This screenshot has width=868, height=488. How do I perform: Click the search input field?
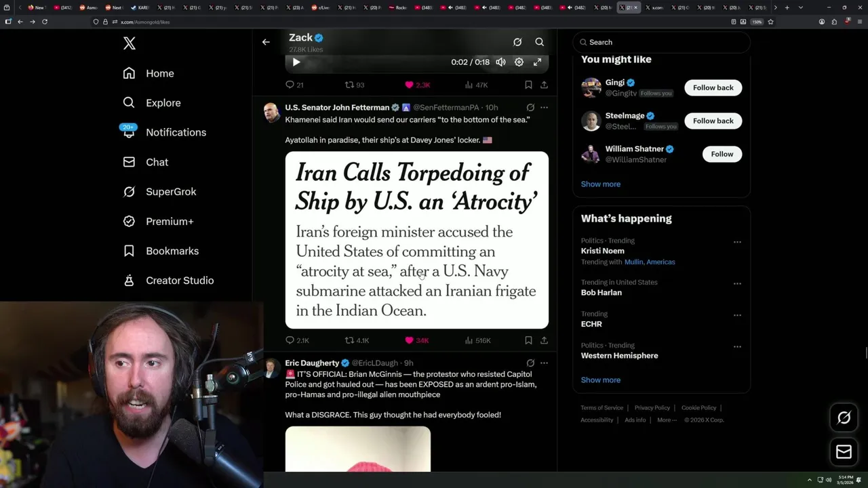[661, 42]
